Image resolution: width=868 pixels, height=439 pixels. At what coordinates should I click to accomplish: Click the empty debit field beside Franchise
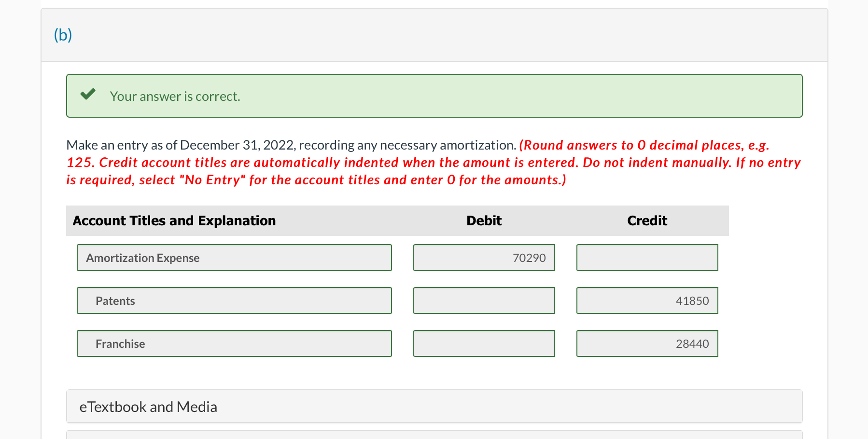coord(484,343)
